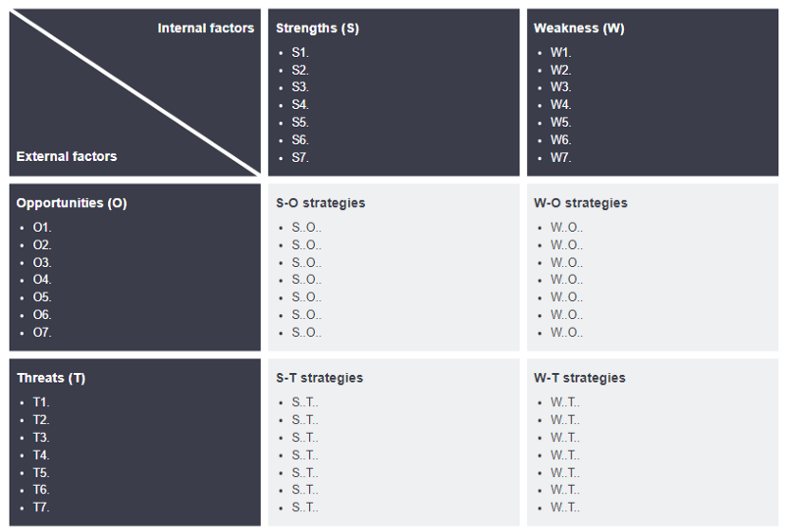Select strength list item S7.
The width and height of the screenshot is (785, 532).
click(300, 157)
